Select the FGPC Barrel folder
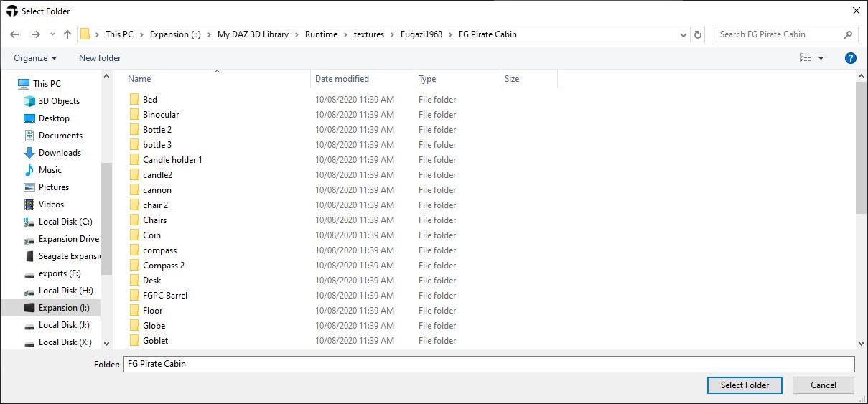Viewport: 868px width, 404px height. point(165,296)
